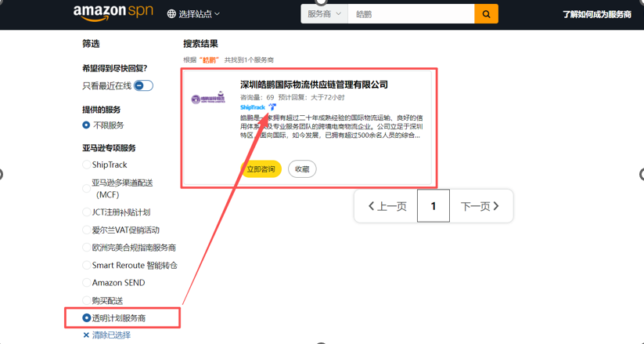Click the globe icon beside 选择站点
Image resolution: width=644 pixels, height=344 pixels.
pos(171,14)
